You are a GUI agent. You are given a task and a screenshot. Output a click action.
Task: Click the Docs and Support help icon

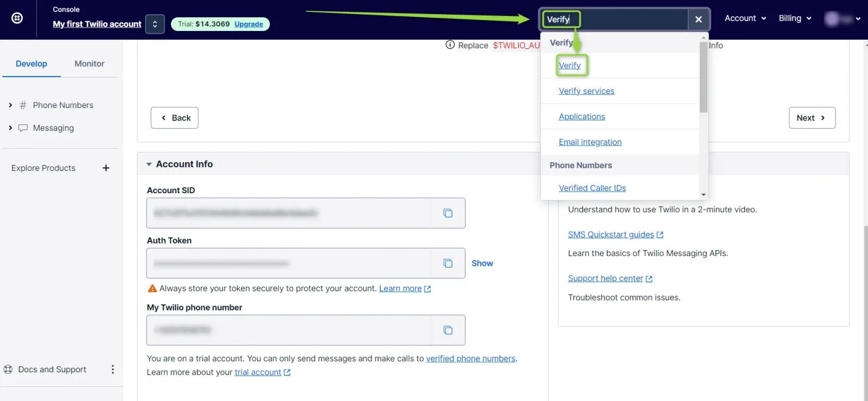point(8,370)
